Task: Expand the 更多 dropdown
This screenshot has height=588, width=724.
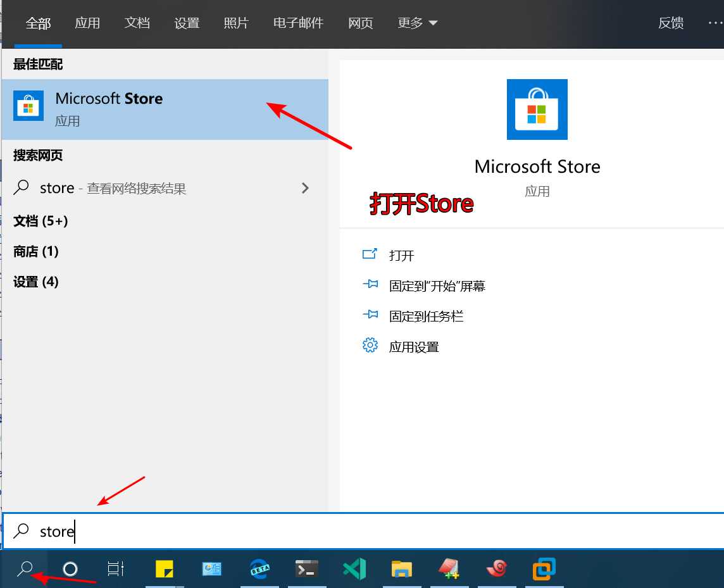Action: pos(417,23)
